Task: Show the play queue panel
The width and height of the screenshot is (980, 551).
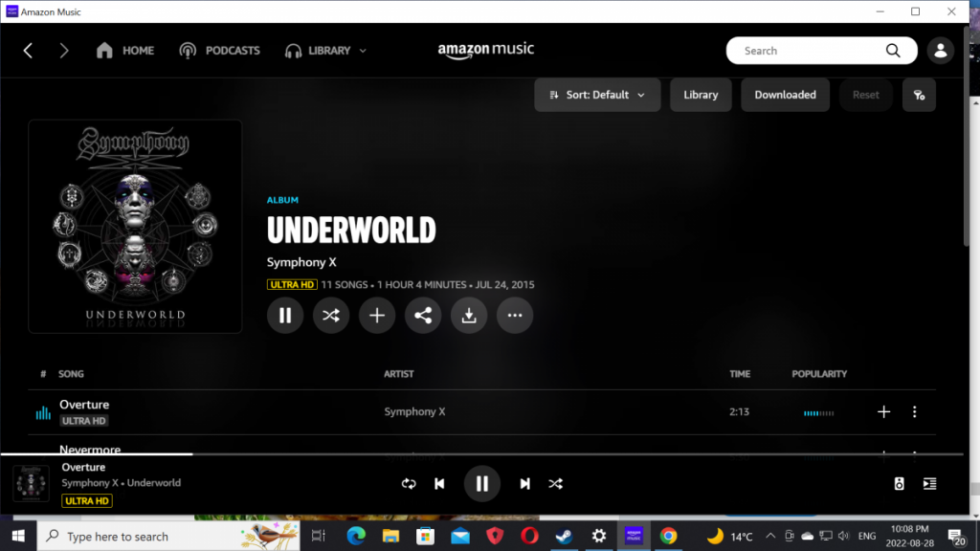Action: (930, 484)
